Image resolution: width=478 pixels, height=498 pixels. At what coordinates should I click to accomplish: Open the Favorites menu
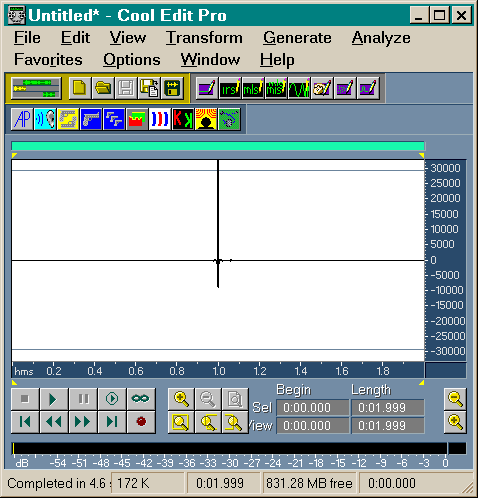pyautogui.click(x=48, y=60)
